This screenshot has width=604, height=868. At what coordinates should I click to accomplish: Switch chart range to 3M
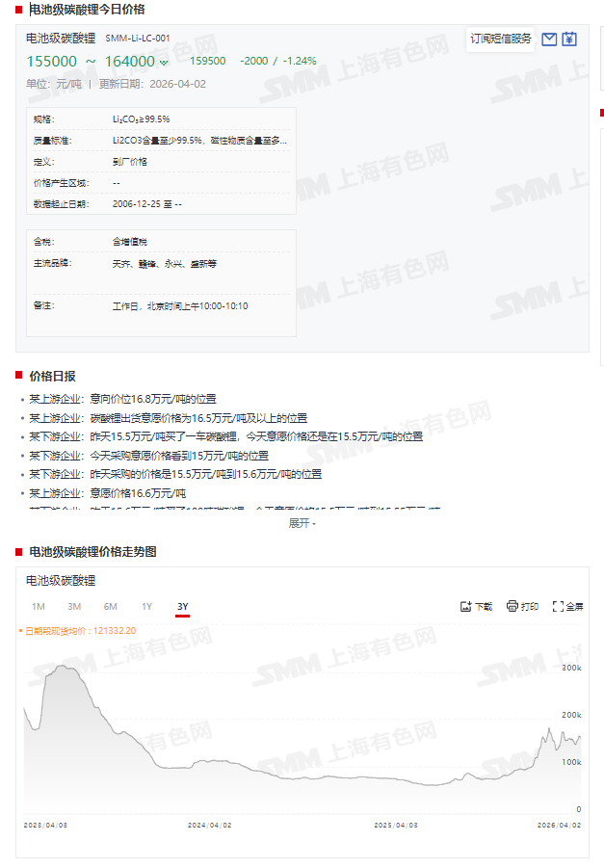pyautogui.click(x=74, y=607)
